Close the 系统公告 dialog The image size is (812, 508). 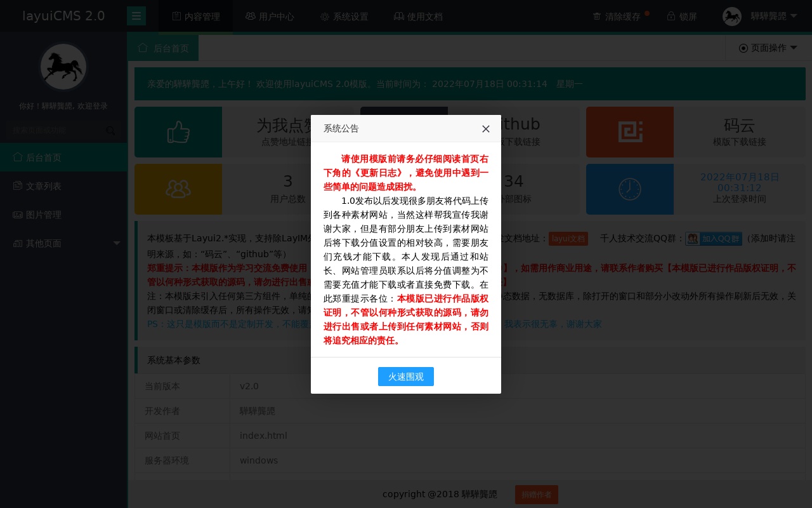click(x=486, y=129)
